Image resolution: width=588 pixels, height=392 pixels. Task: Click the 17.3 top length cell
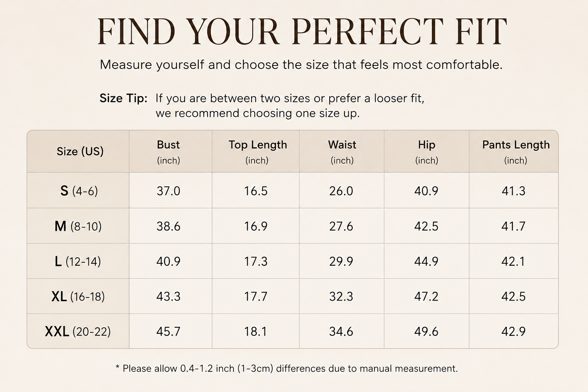pyautogui.click(x=256, y=261)
